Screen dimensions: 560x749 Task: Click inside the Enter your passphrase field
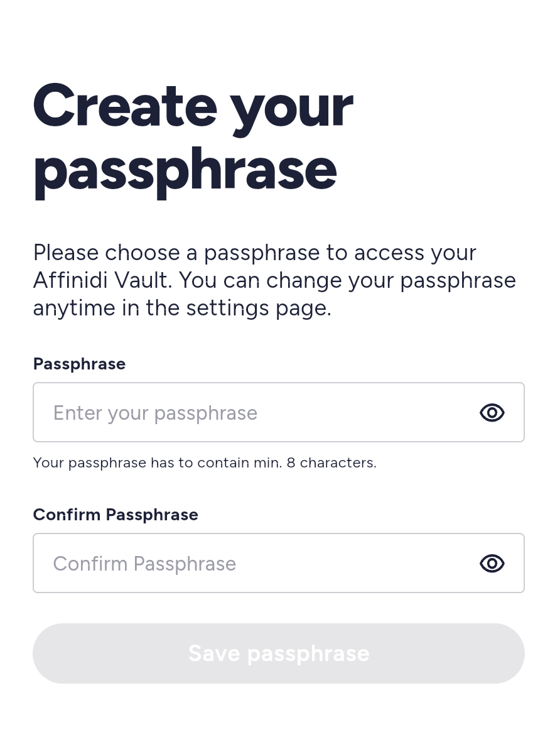[251, 412]
